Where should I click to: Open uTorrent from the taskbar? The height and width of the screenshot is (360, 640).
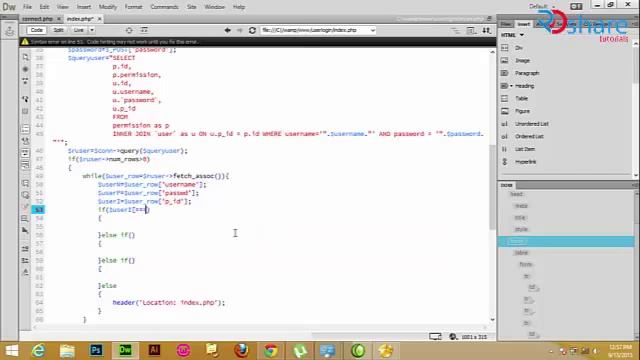(x=300, y=351)
